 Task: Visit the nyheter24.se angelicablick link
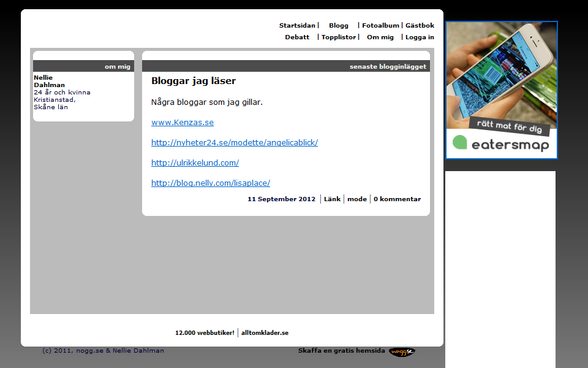(235, 143)
